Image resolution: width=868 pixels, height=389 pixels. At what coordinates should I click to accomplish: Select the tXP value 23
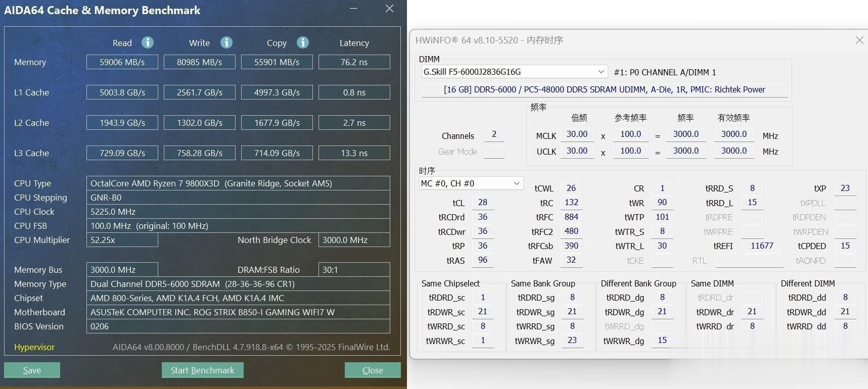[x=845, y=188]
